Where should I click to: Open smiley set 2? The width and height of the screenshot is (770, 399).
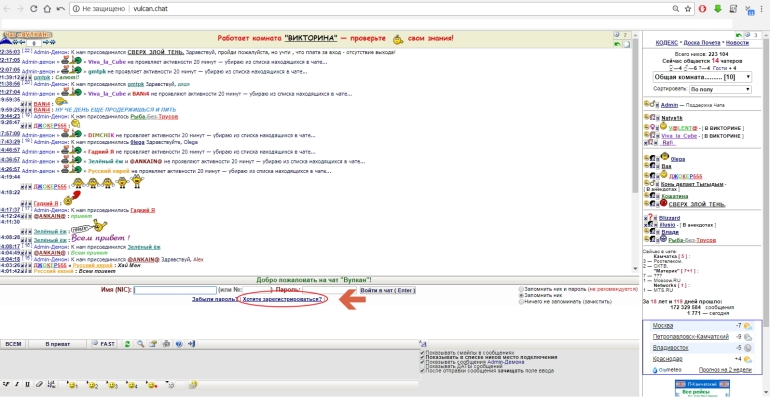[92, 385]
